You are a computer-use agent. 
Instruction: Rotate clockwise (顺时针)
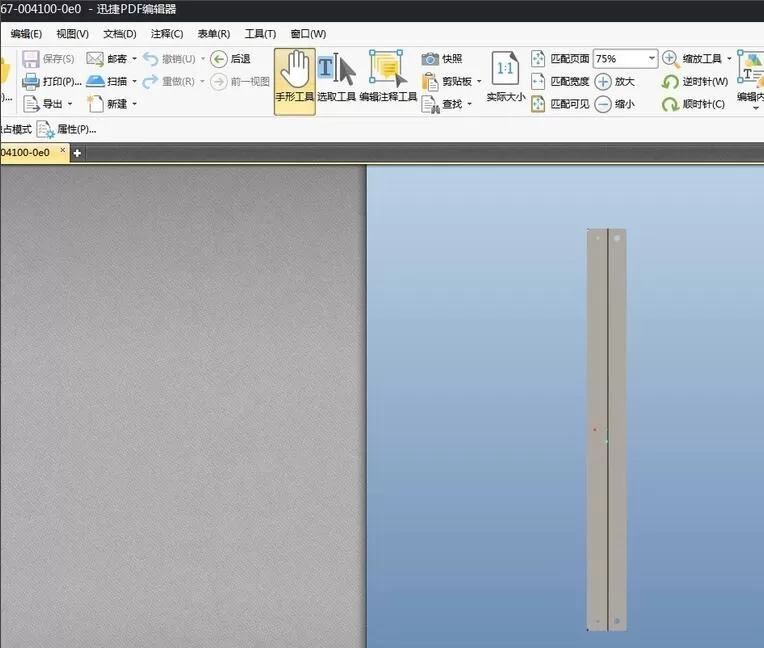click(x=693, y=104)
